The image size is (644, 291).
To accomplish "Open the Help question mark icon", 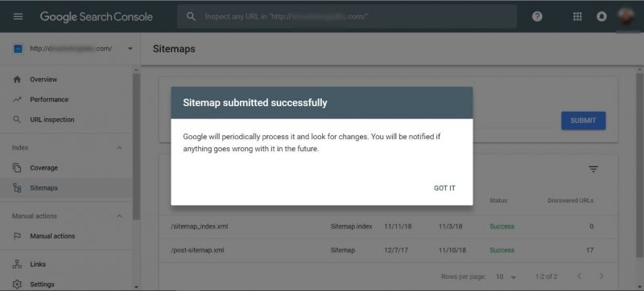I will [x=537, y=16].
